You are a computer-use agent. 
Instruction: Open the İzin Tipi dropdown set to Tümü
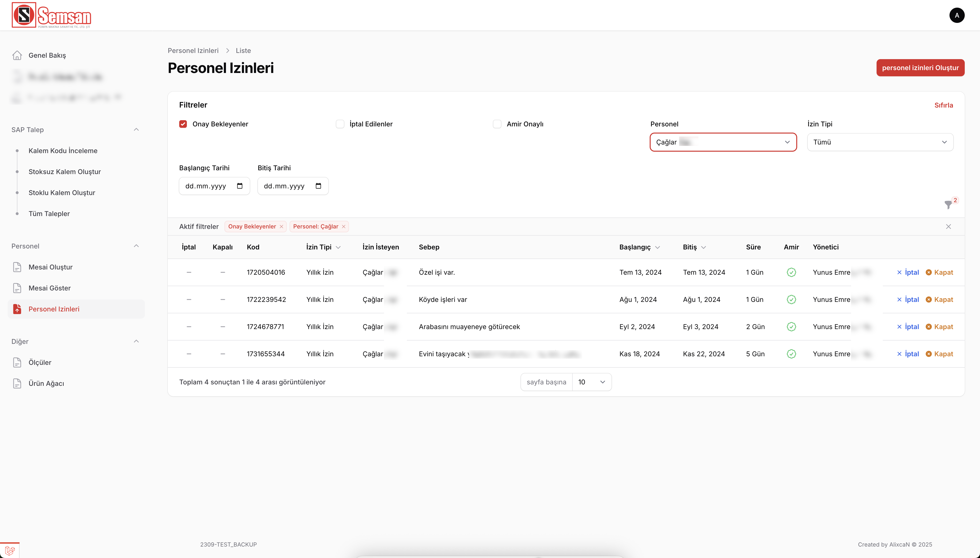pos(880,142)
